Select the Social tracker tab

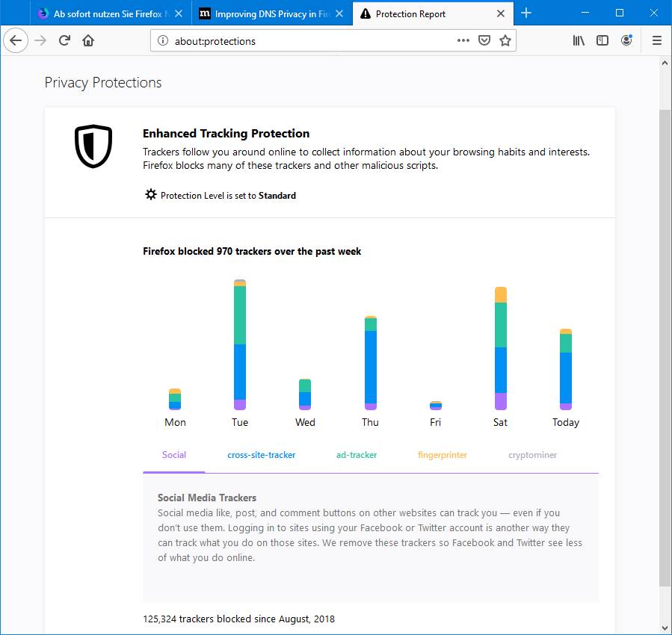[174, 455]
